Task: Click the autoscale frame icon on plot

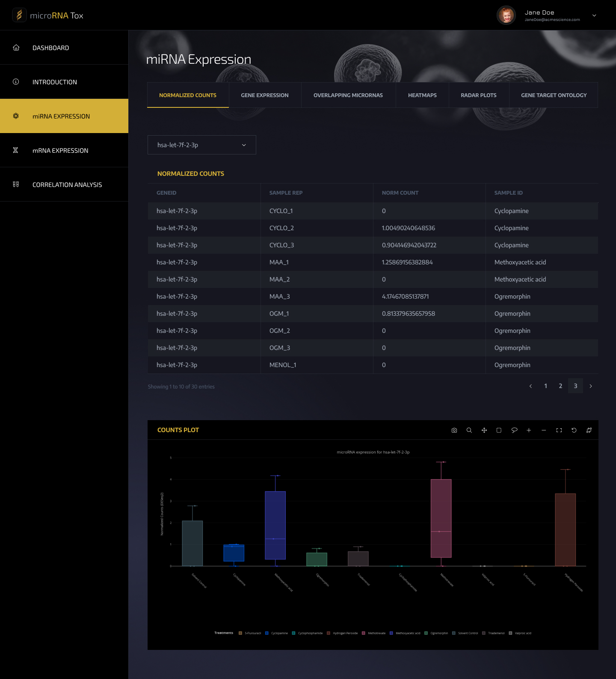Action: (x=559, y=430)
